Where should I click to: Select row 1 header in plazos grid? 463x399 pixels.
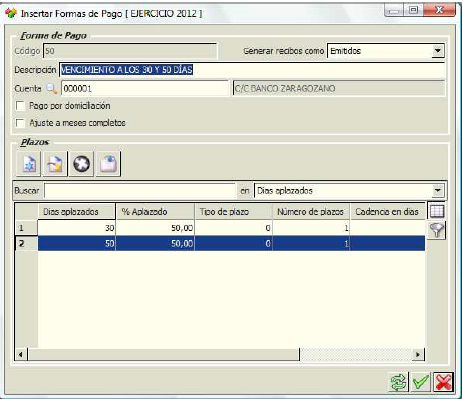[x=26, y=228]
